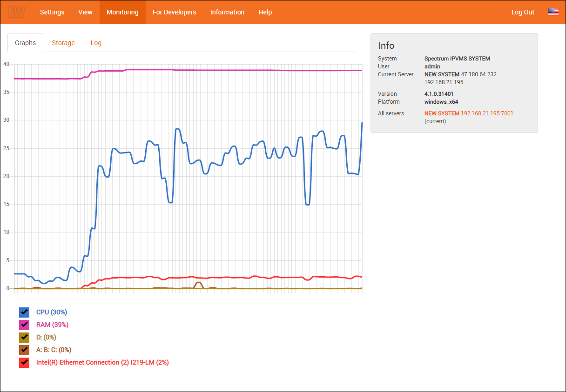Select the Monitoring menu item
The height and width of the screenshot is (392, 566).
click(x=122, y=12)
